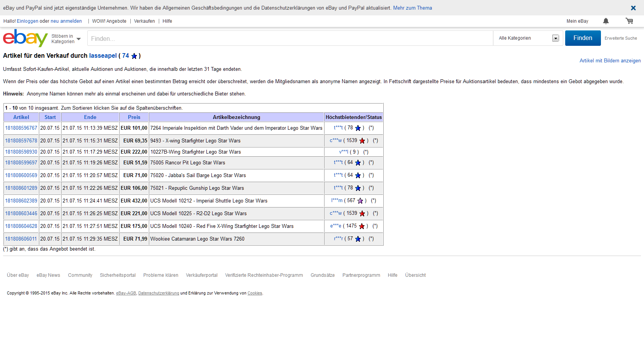Click Artikel mit Bildern anzeigen
Image resolution: width=644 pixels, height=348 pixels.
click(610, 61)
